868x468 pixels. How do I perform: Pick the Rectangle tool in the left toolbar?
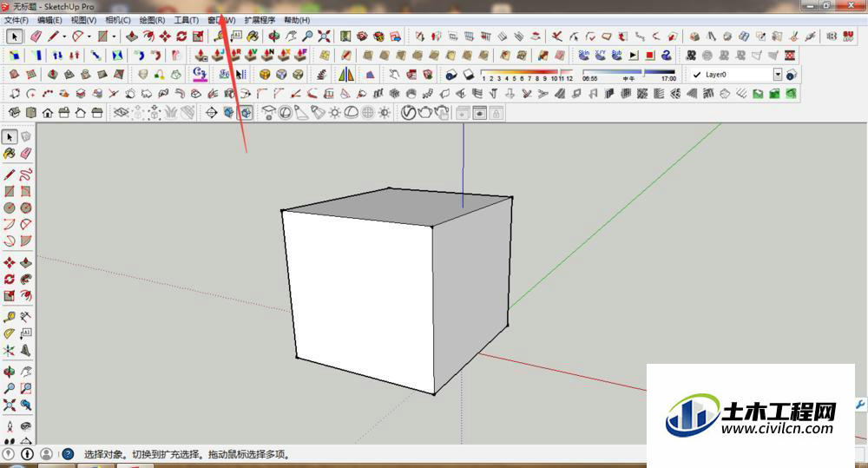[10, 192]
